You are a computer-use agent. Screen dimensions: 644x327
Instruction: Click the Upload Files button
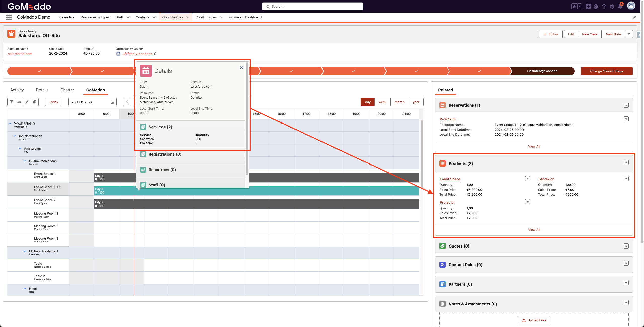pyautogui.click(x=534, y=320)
